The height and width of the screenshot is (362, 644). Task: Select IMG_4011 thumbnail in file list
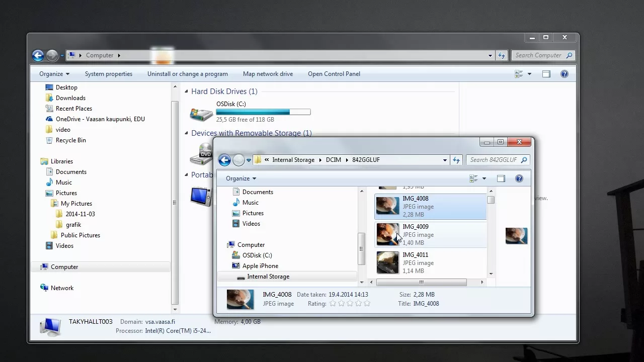click(387, 262)
